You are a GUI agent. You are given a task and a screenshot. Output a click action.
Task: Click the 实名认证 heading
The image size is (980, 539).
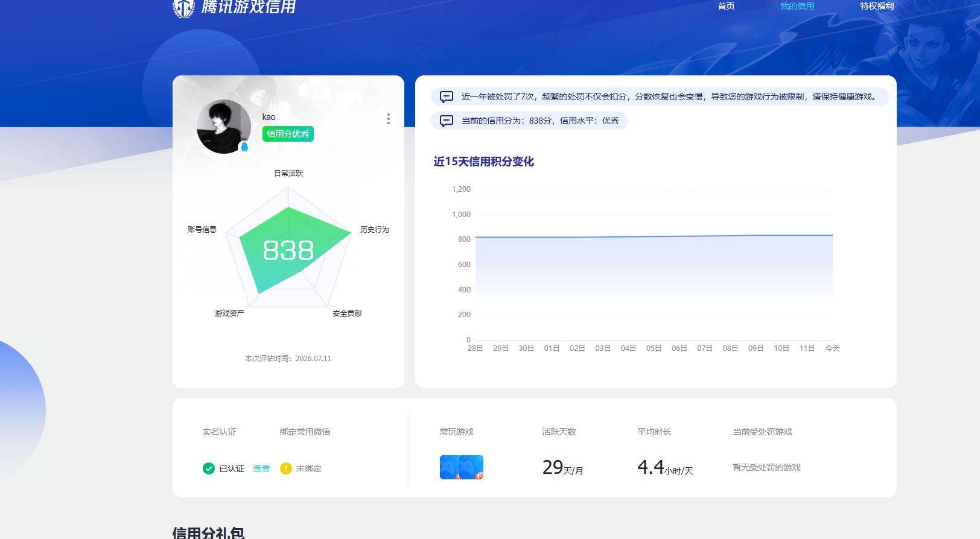pyautogui.click(x=219, y=432)
